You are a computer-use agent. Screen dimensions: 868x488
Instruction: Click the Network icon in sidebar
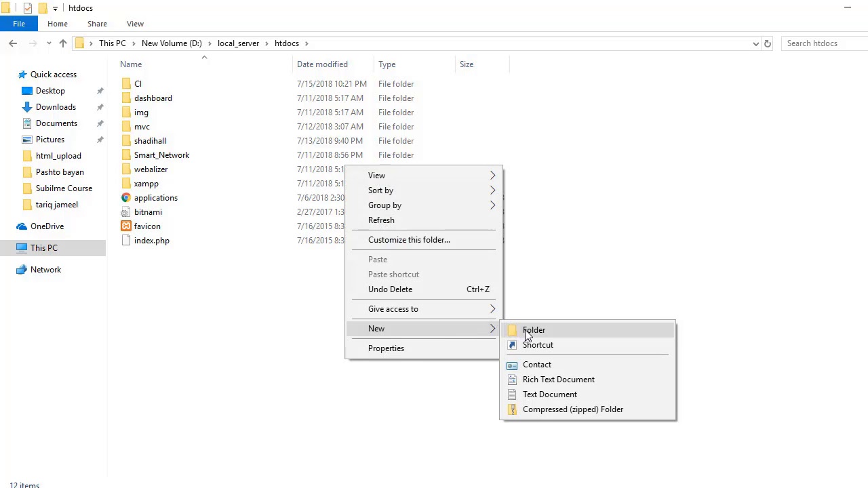[22, 270]
